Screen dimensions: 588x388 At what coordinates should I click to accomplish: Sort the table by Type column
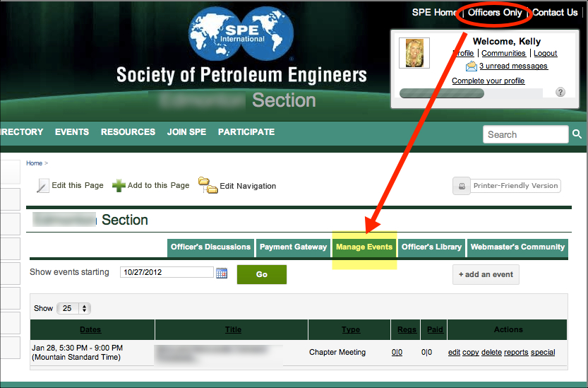tap(351, 330)
